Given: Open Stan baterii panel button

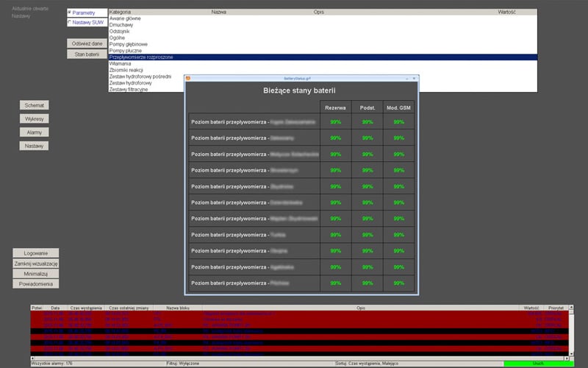Looking at the screenshot, I should click(87, 54).
